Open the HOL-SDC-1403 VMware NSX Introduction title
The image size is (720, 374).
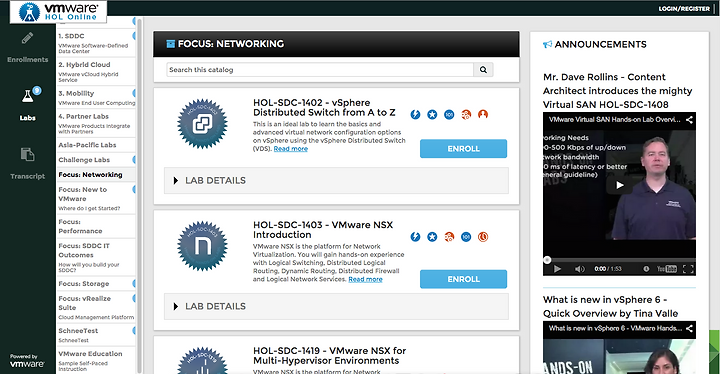click(323, 230)
